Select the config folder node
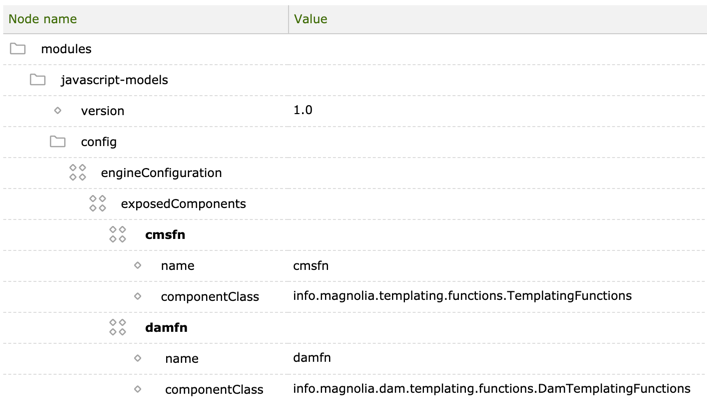The width and height of the screenshot is (707, 403). pyautogui.click(x=99, y=142)
